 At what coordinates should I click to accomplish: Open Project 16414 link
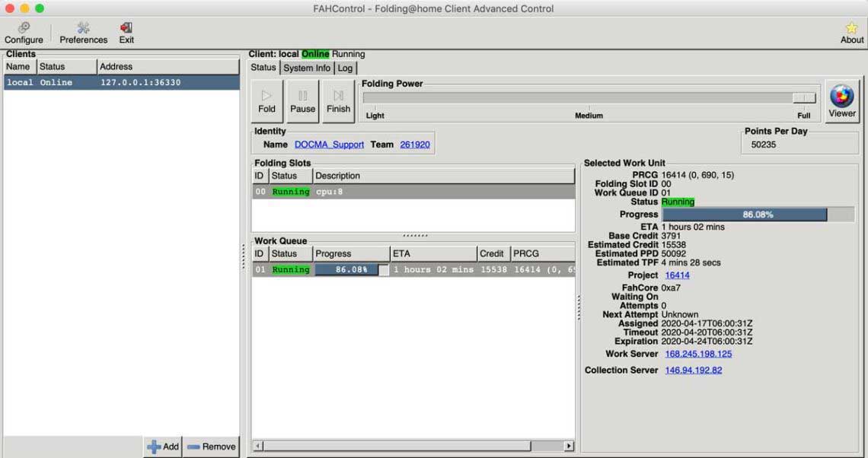pyautogui.click(x=677, y=275)
